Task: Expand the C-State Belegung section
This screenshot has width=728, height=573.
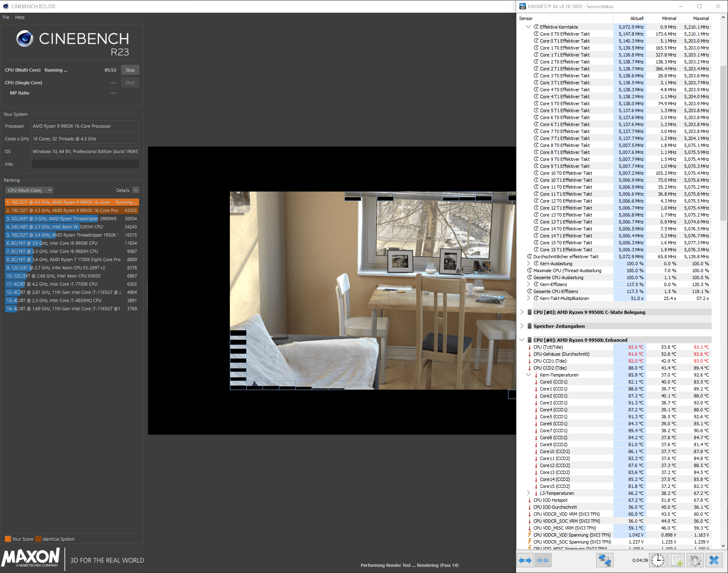Action: tap(522, 312)
